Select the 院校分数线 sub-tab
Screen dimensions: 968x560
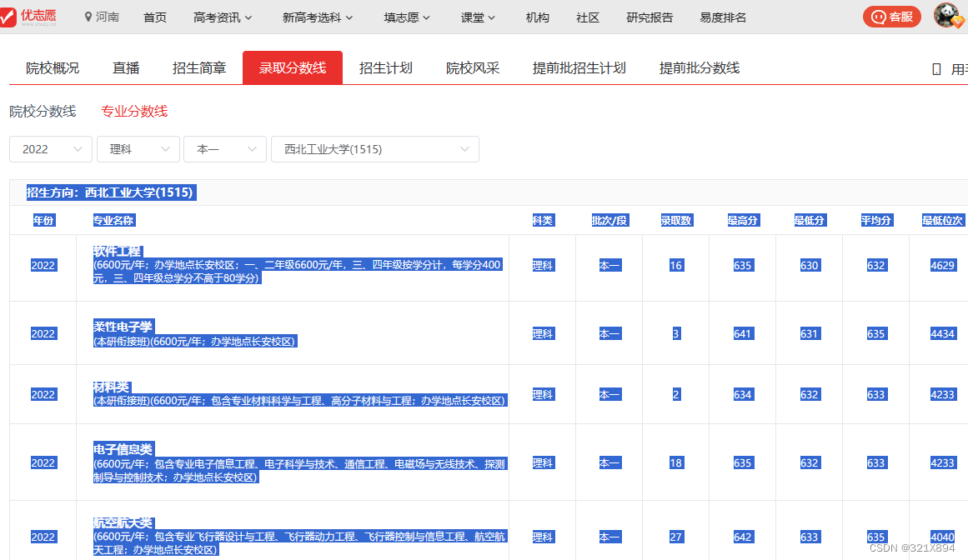tap(43, 112)
